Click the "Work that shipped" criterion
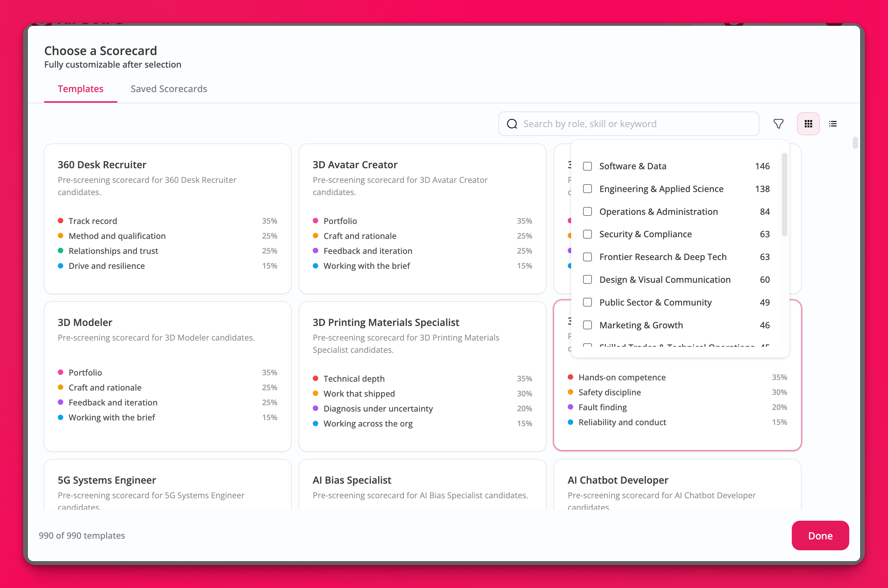888x588 pixels. (359, 394)
